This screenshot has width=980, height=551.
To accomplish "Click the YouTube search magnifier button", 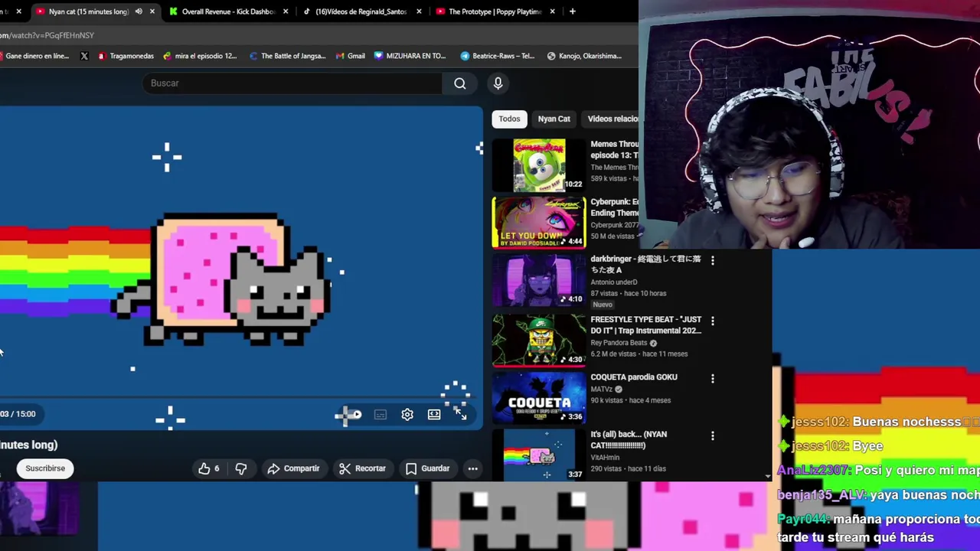I will click(459, 83).
